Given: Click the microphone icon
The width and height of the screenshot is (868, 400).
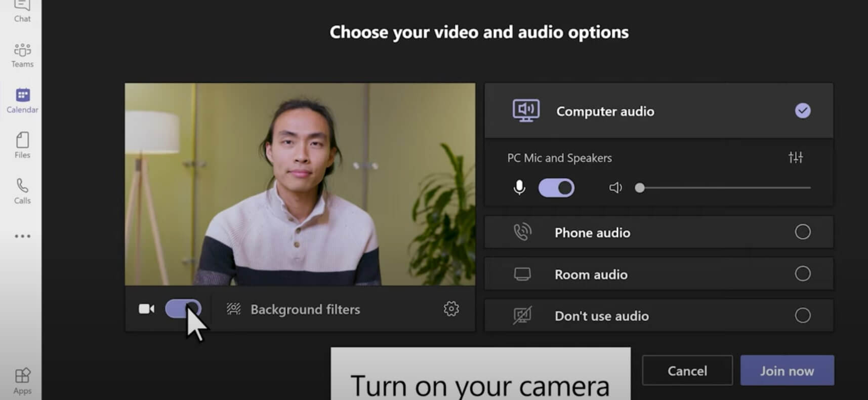Looking at the screenshot, I should 519,188.
